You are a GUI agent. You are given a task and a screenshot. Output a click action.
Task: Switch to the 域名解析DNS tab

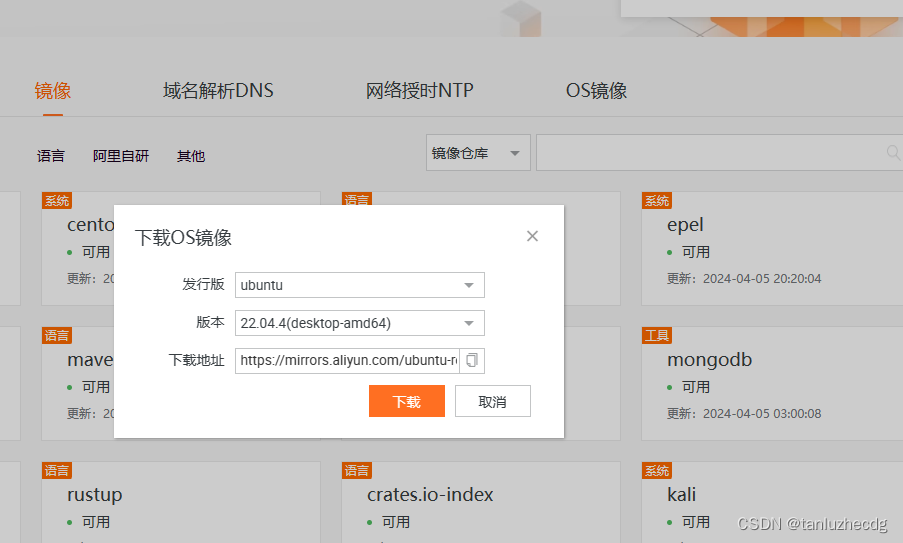218,90
